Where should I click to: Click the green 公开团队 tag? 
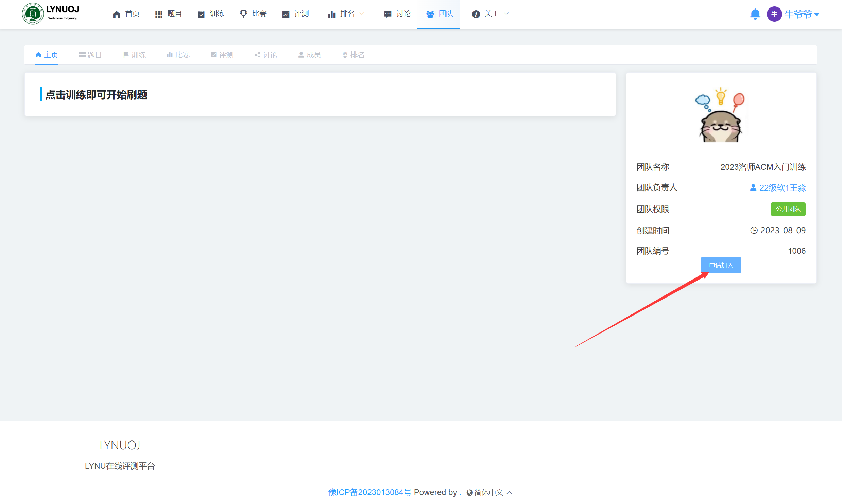click(x=788, y=209)
